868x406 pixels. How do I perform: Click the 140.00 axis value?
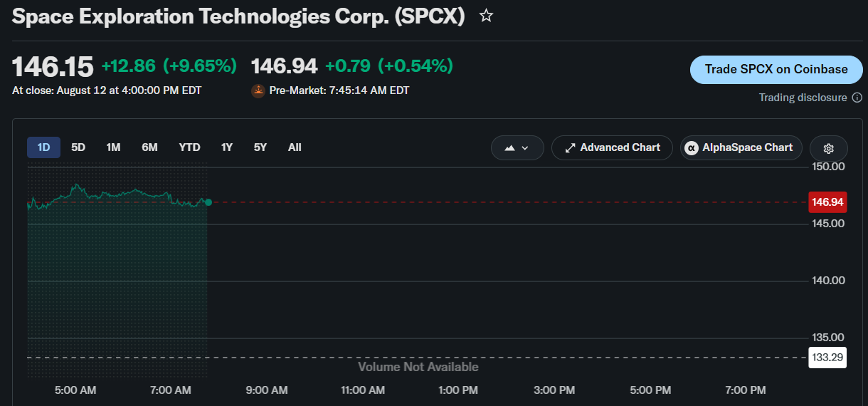[x=828, y=281]
